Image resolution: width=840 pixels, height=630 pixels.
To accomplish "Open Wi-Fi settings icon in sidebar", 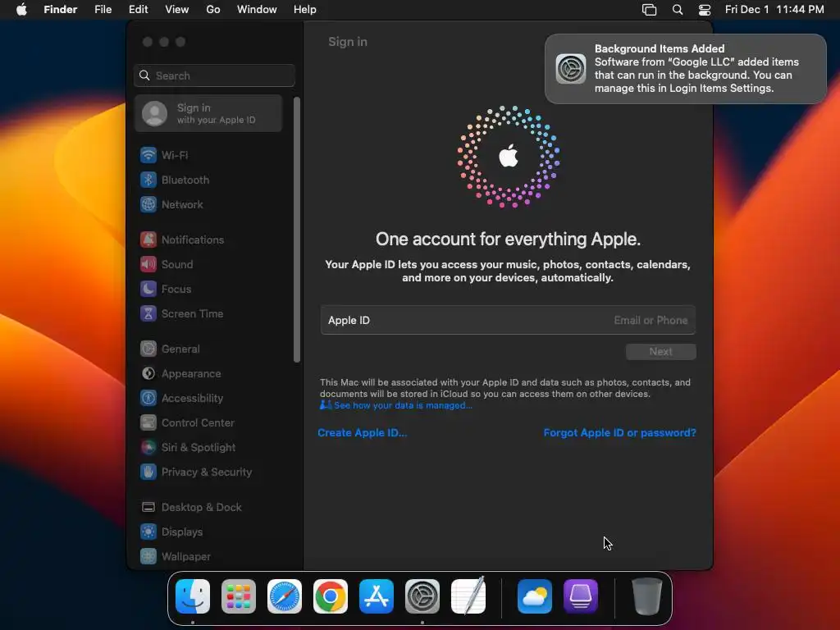I will pyautogui.click(x=148, y=155).
